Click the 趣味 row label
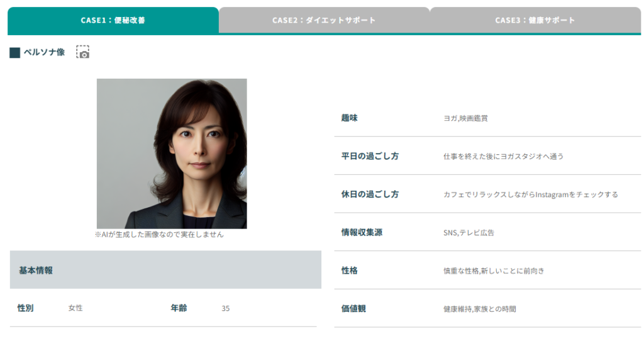 click(x=349, y=118)
